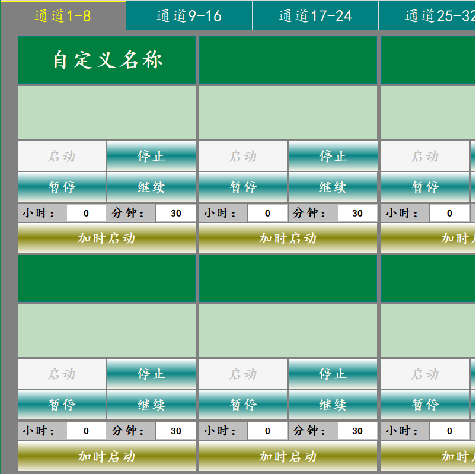This screenshot has height=474, width=476.
Task: Click 继续 in the top-middle channel
Action: pos(333,186)
